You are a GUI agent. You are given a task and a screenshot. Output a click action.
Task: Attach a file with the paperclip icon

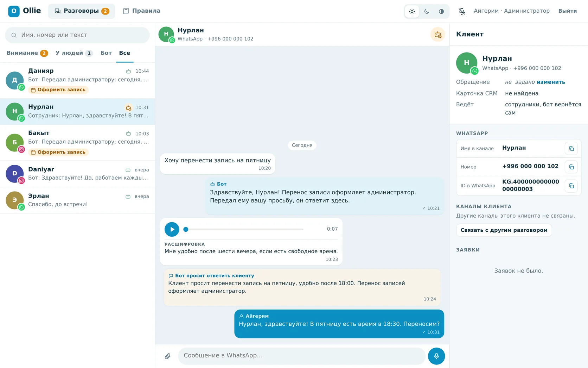click(x=168, y=356)
